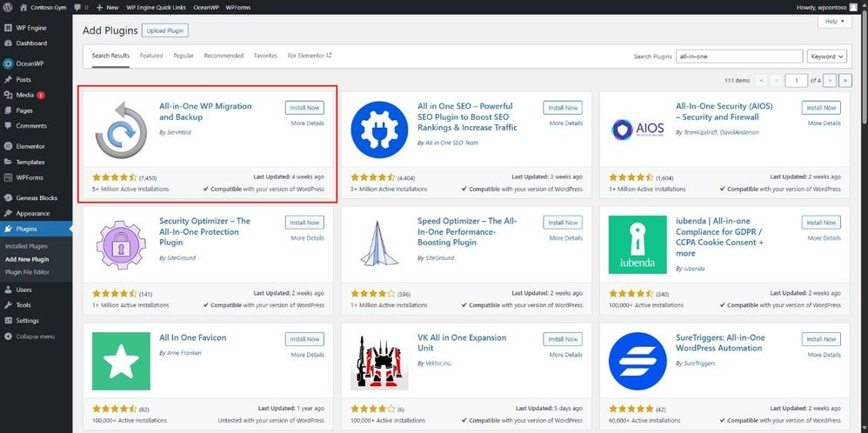
Task: Click the Upload Plugin button
Action: click(165, 30)
